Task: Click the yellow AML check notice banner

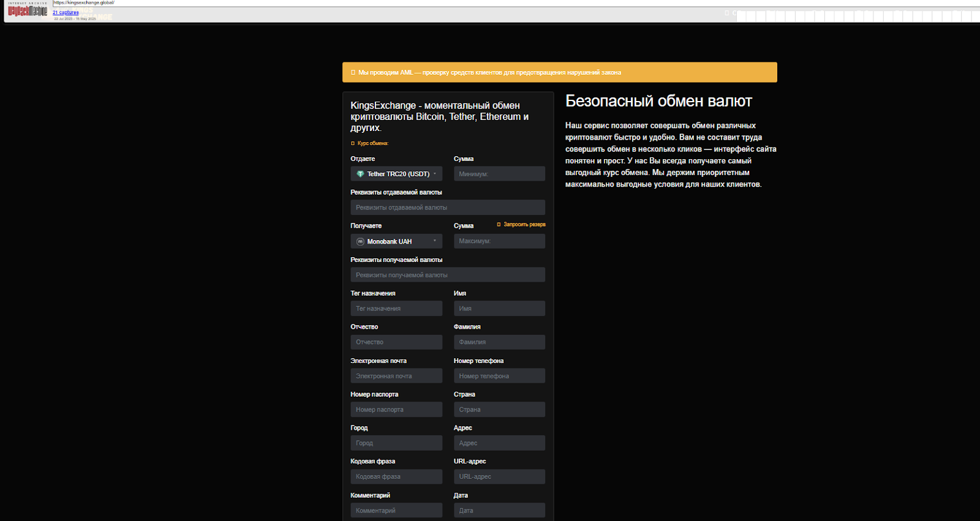Action: pyautogui.click(x=559, y=72)
